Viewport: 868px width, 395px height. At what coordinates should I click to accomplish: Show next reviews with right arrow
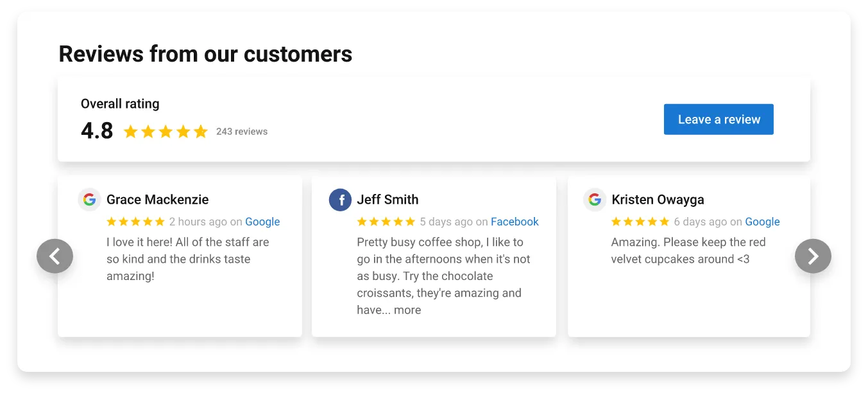point(813,256)
